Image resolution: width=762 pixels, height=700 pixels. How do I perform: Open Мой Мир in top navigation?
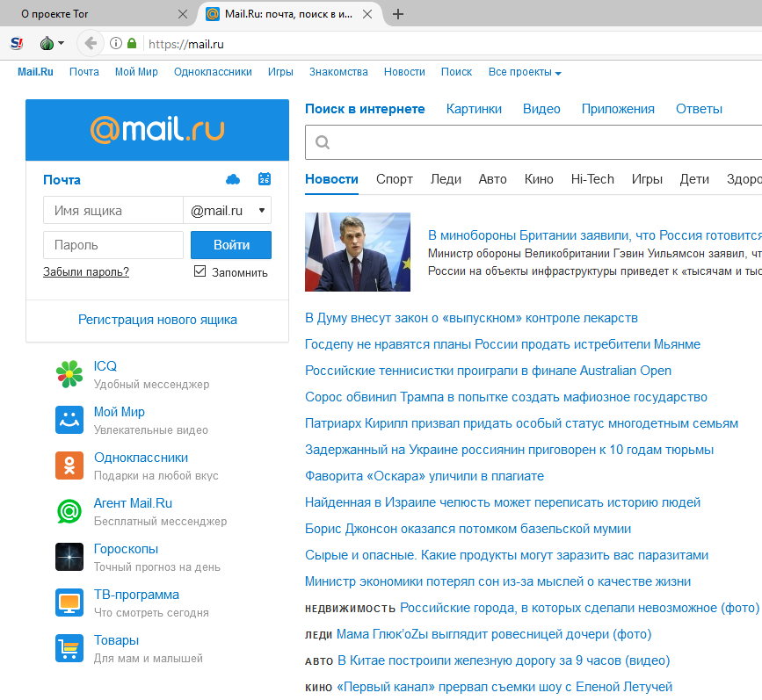click(136, 72)
